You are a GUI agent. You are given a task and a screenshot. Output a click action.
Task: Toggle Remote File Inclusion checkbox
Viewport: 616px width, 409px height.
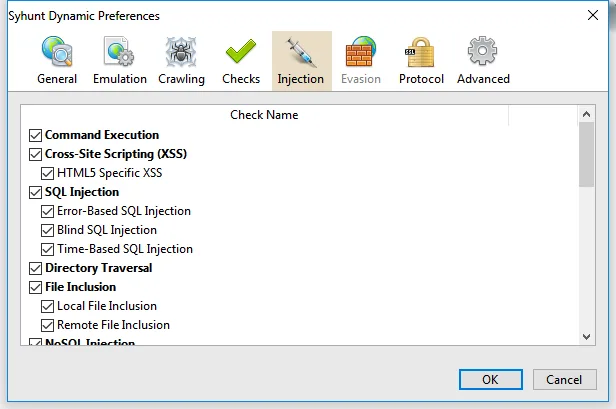coord(48,325)
